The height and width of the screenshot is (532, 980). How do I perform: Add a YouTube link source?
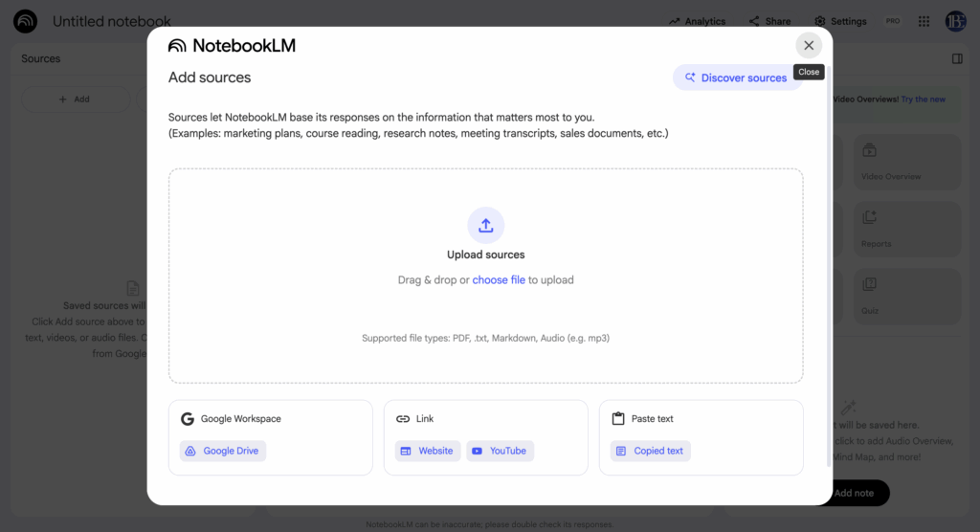tap(500, 451)
